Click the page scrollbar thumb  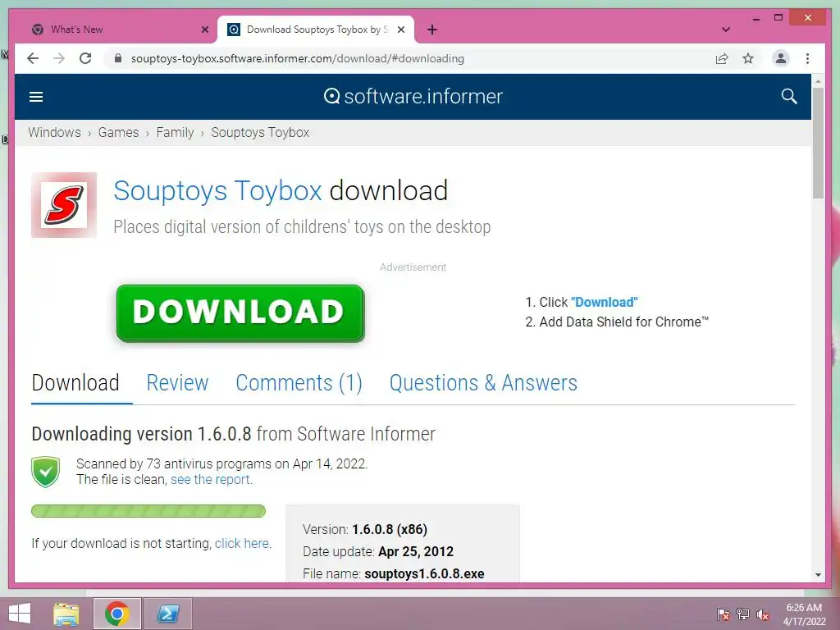[818, 143]
